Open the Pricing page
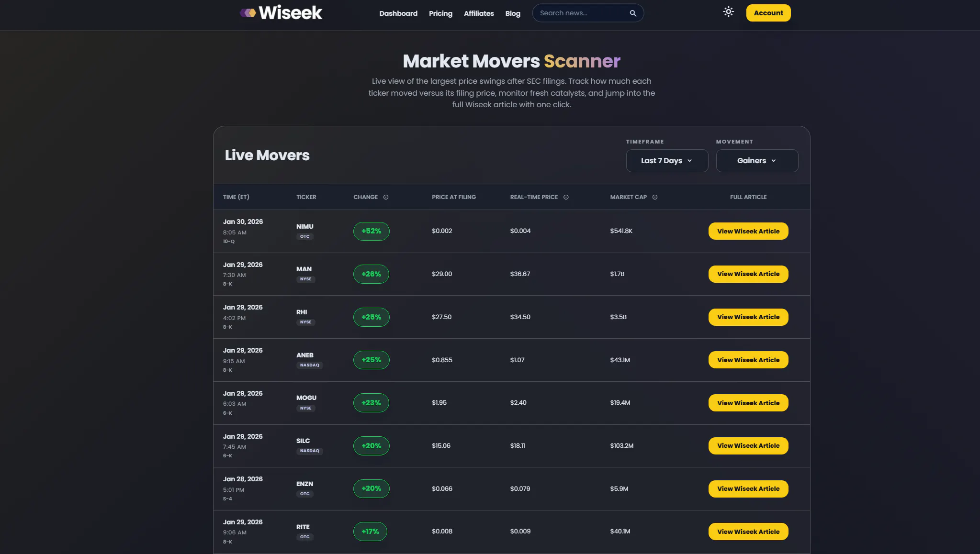The width and height of the screenshot is (980, 554). [x=440, y=13]
